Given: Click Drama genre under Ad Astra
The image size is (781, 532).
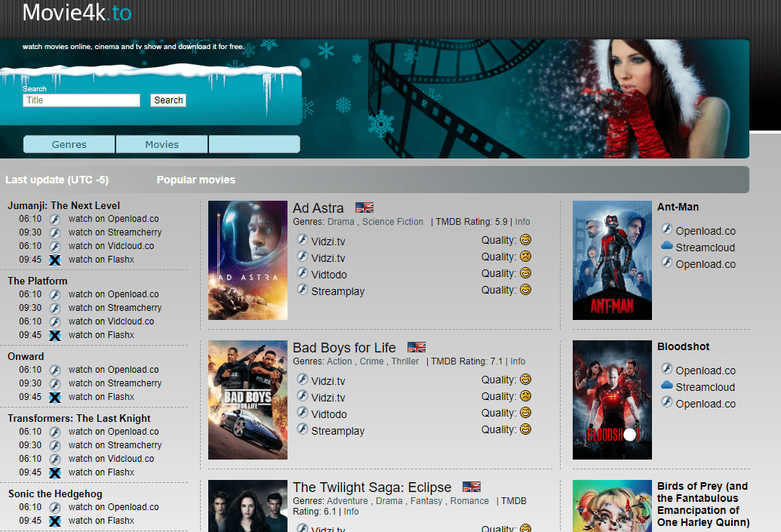Looking at the screenshot, I should click(x=340, y=222).
